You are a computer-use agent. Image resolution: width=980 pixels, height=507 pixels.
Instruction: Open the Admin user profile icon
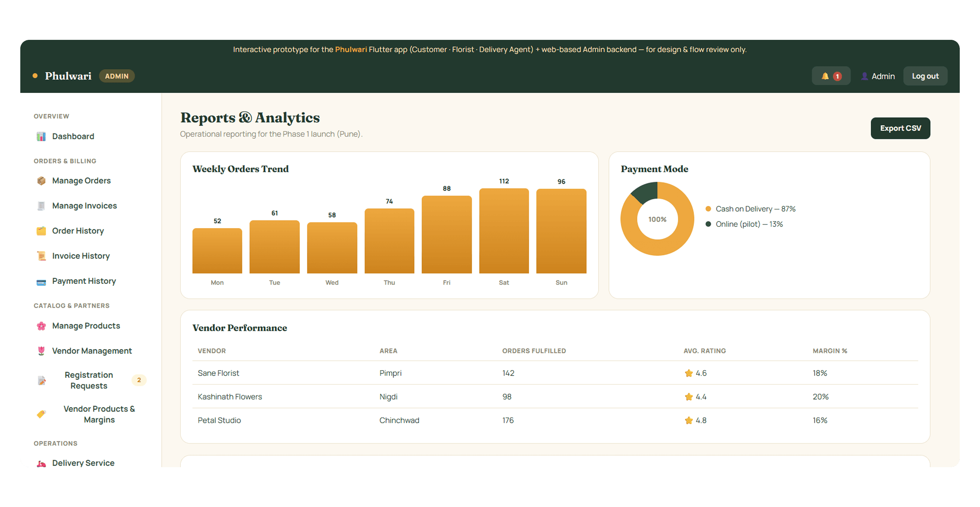[x=865, y=76]
